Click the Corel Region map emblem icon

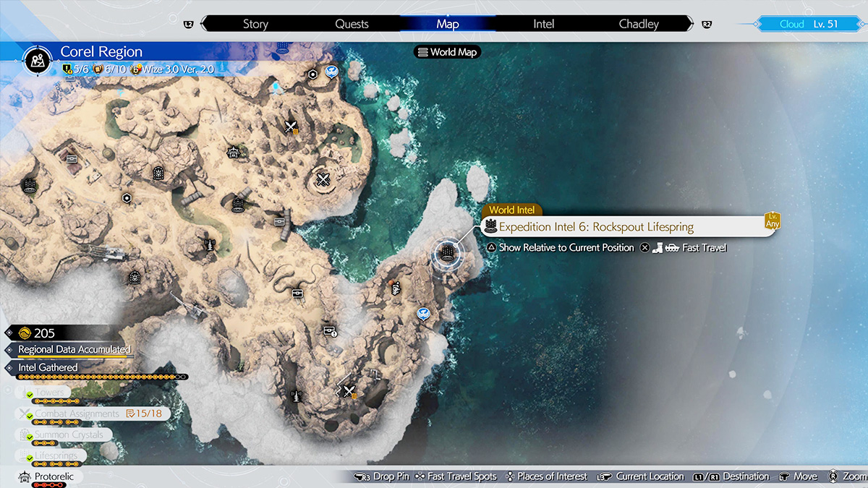[x=36, y=60]
